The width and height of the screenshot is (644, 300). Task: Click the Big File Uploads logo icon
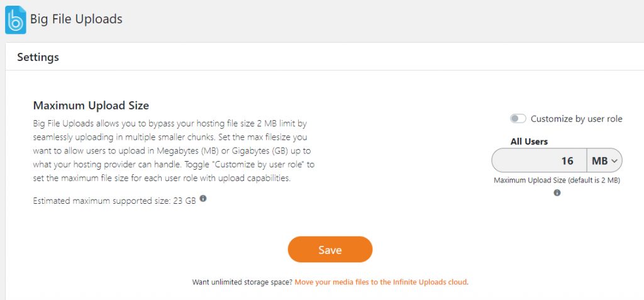coord(15,19)
